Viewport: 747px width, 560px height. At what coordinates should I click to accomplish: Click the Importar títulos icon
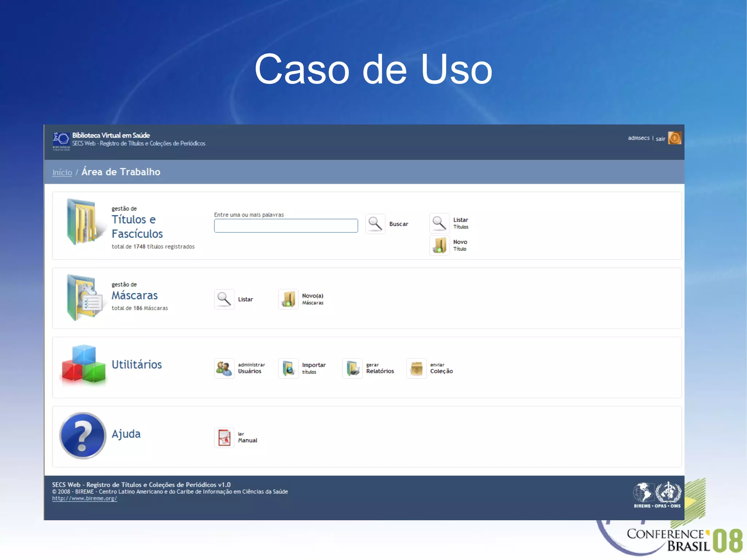pyautogui.click(x=288, y=368)
